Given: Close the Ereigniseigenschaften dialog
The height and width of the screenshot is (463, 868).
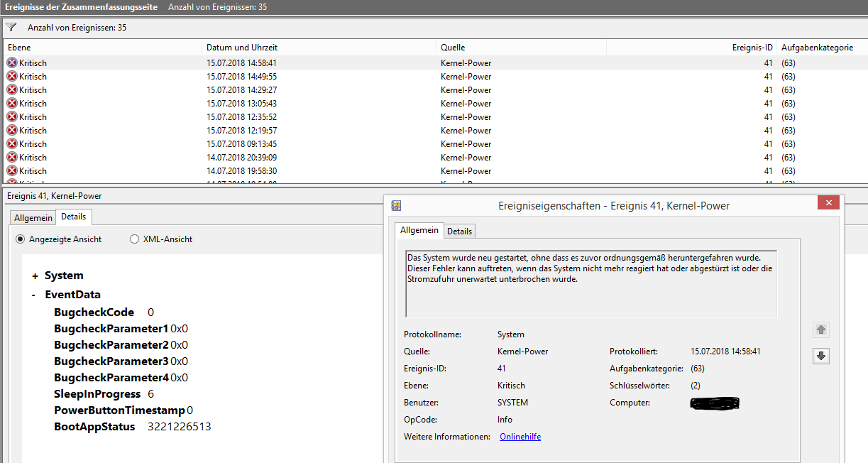Looking at the screenshot, I should (x=828, y=203).
